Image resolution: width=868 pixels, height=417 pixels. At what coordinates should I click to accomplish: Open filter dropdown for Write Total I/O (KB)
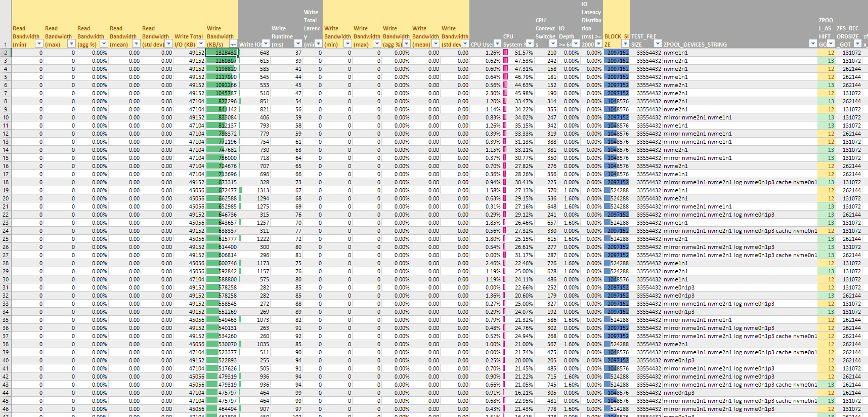(201, 44)
